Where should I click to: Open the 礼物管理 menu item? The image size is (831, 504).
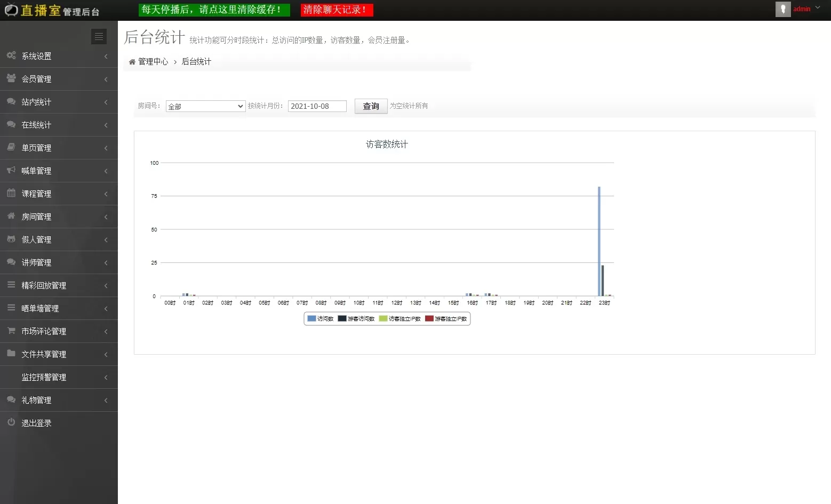pos(36,400)
